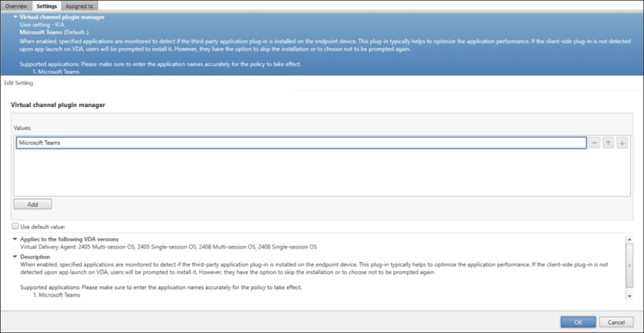Select the User setting - ICA line in blue header
This screenshot has height=333, width=644.
tap(41, 24)
